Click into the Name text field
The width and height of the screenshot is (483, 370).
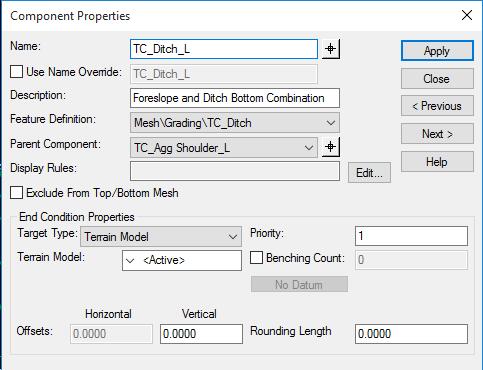[224, 49]
